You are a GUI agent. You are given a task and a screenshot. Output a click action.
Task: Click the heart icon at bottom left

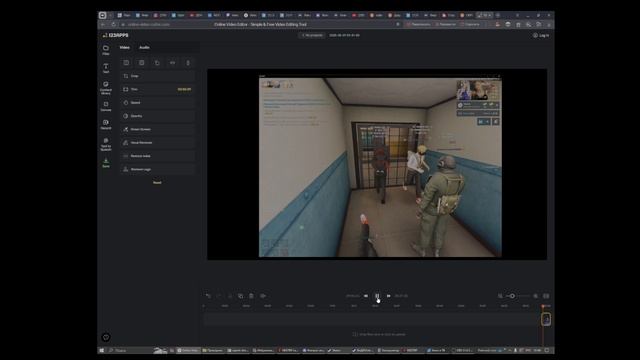point(106,337)
